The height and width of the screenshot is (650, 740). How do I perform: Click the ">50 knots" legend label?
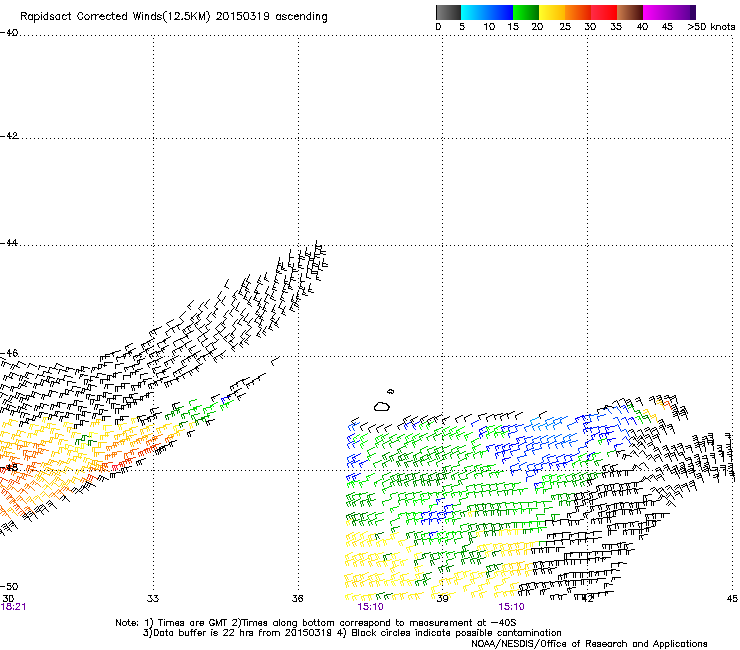711,27
